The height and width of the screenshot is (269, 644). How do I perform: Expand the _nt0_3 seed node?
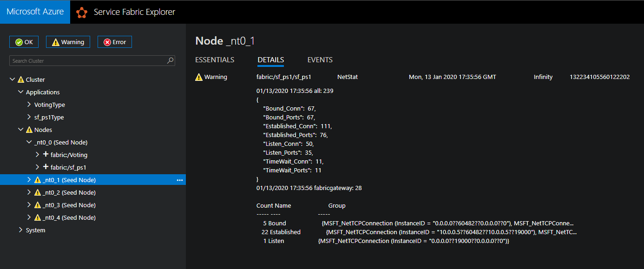click(29, 205)
